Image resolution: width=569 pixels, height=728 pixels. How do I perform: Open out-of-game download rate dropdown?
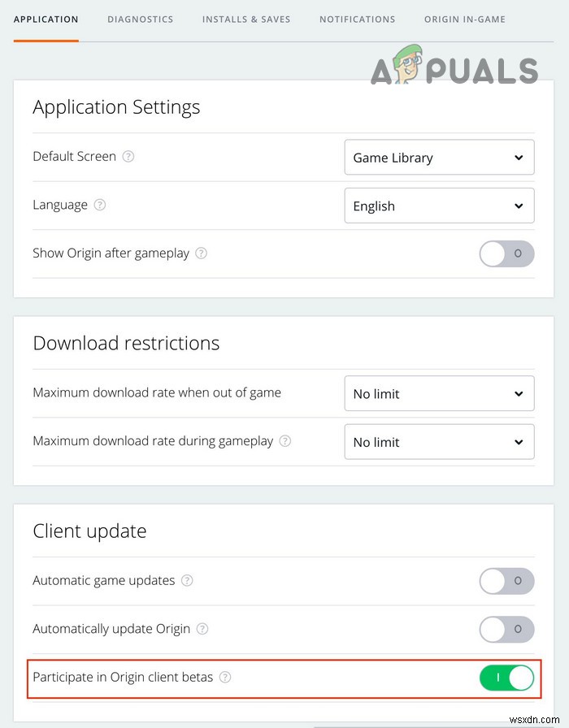440,394
